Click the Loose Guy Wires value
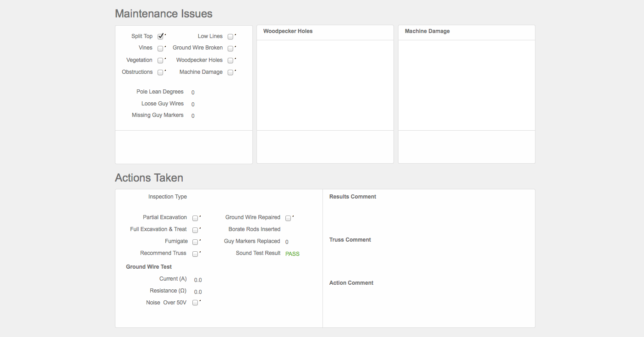The height and width of the screenshot is (337, 644). click(x=193, y=105)
